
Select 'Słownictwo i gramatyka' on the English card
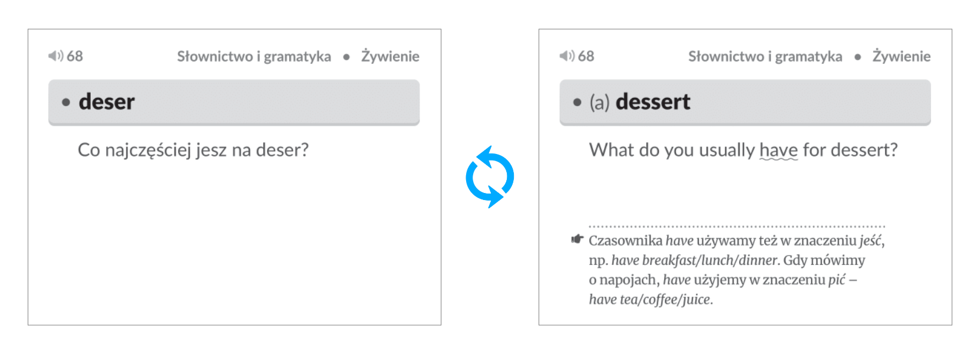pos(765,57)
